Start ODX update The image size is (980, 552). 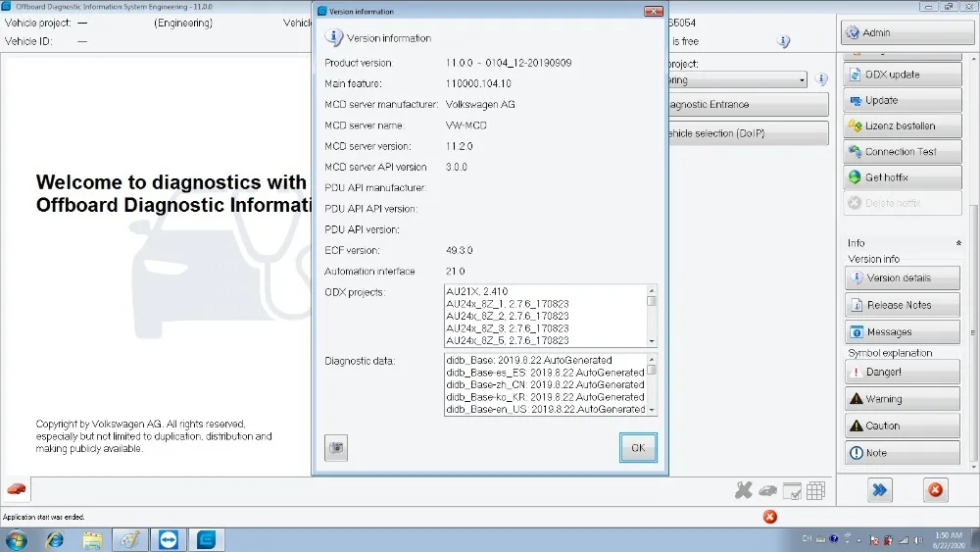point(904,75)
